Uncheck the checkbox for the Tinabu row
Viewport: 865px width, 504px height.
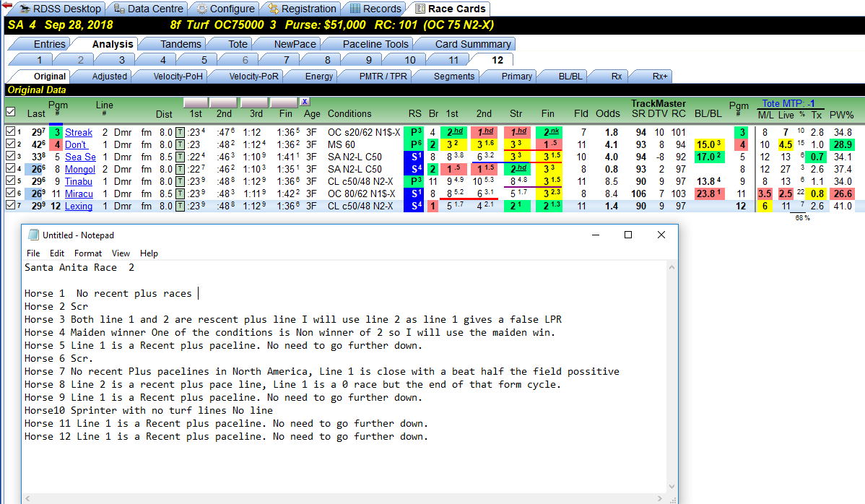coord(10,181)
